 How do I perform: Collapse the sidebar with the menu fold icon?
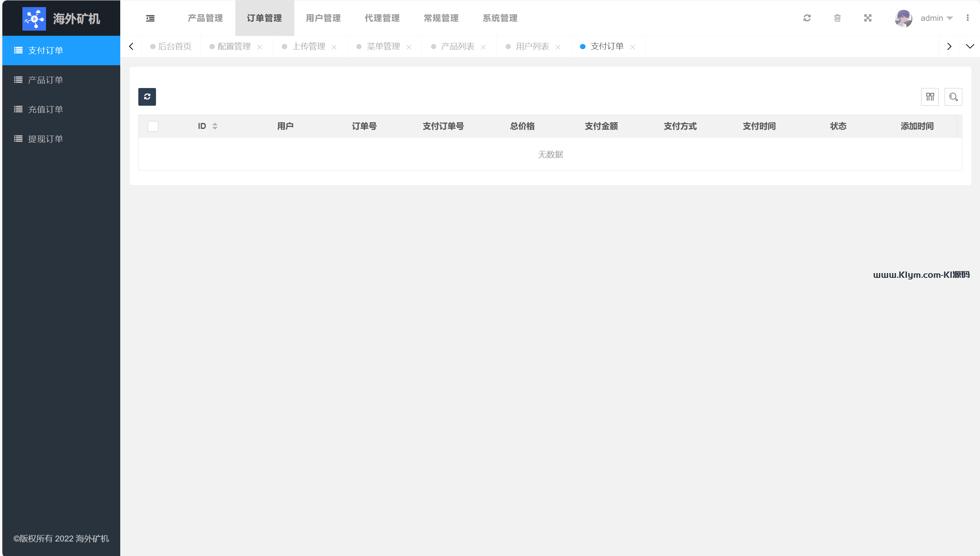(150, 18)
